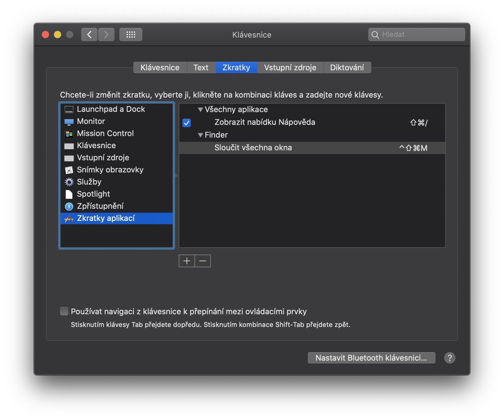The width and height of the screenshot is (504, 420).
Task: Open the Vstupní zdroje tab
Action: click(290, 68)
